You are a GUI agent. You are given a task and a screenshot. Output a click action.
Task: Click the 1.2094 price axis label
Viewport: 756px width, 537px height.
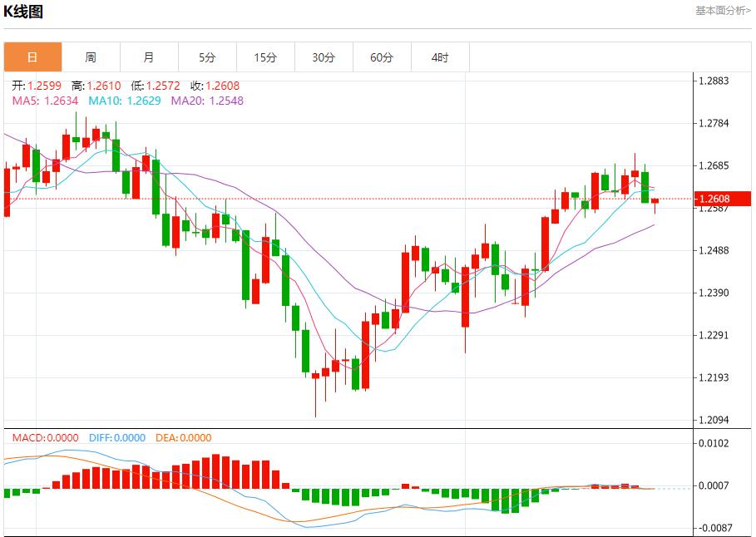point(714,420)
